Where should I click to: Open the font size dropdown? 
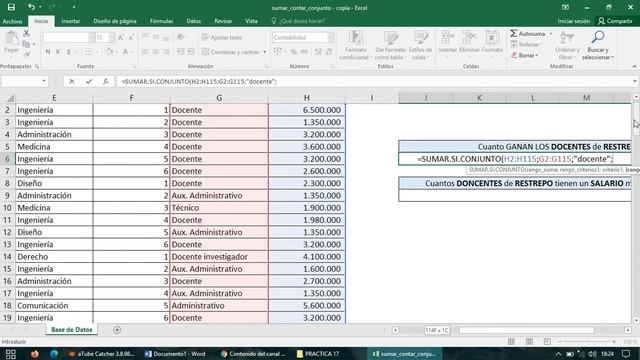[111, 38]
